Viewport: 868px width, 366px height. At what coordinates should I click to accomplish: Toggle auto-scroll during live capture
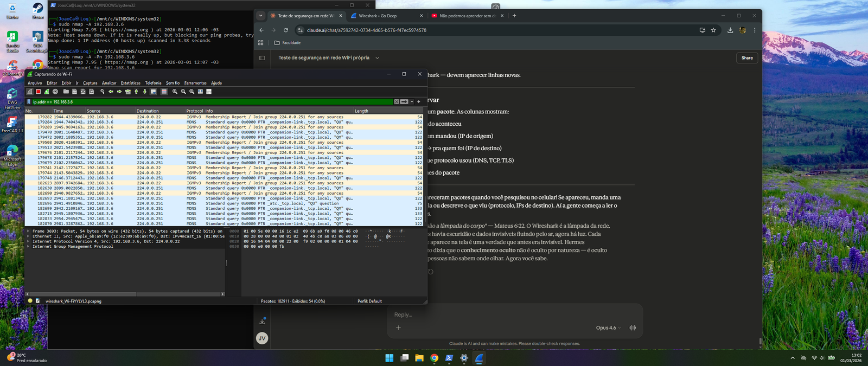click(x=154, y=92)
